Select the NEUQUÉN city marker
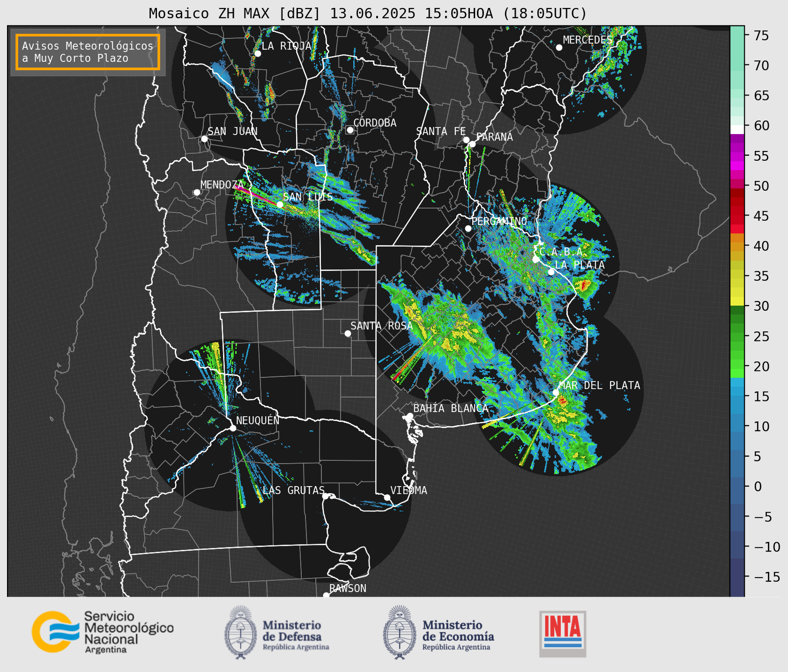 233,428
